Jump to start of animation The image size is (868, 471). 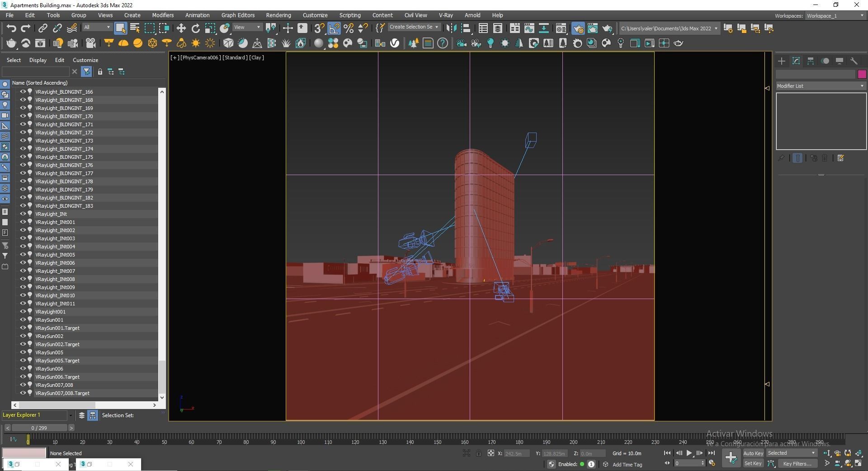[x=667, y=453]
